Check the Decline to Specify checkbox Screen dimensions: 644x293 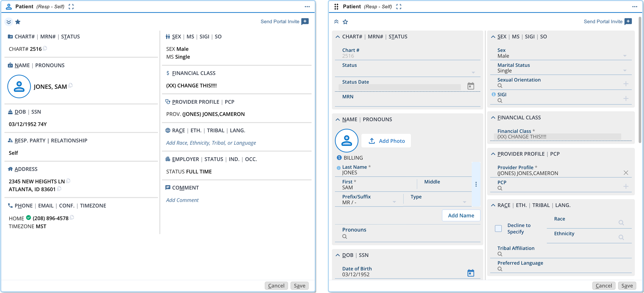(x=498, y=229)
